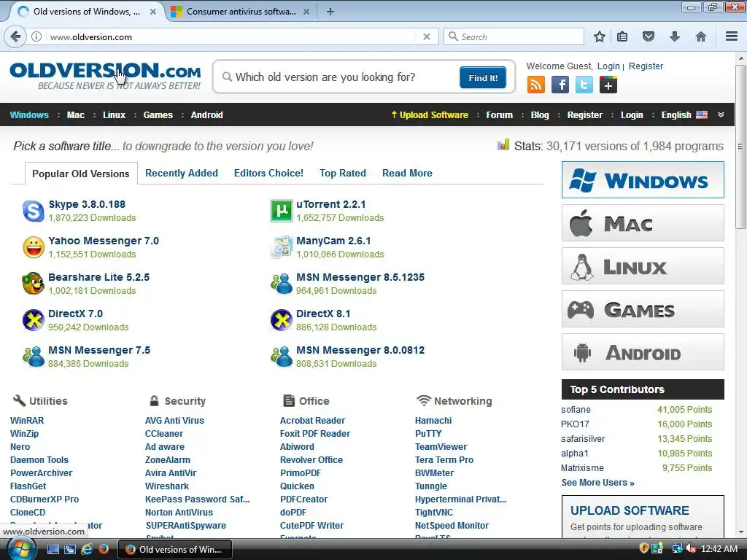This screenshot has height=560, width=747.
Task: Click the large Windows platform button
Action: point(643,180)
